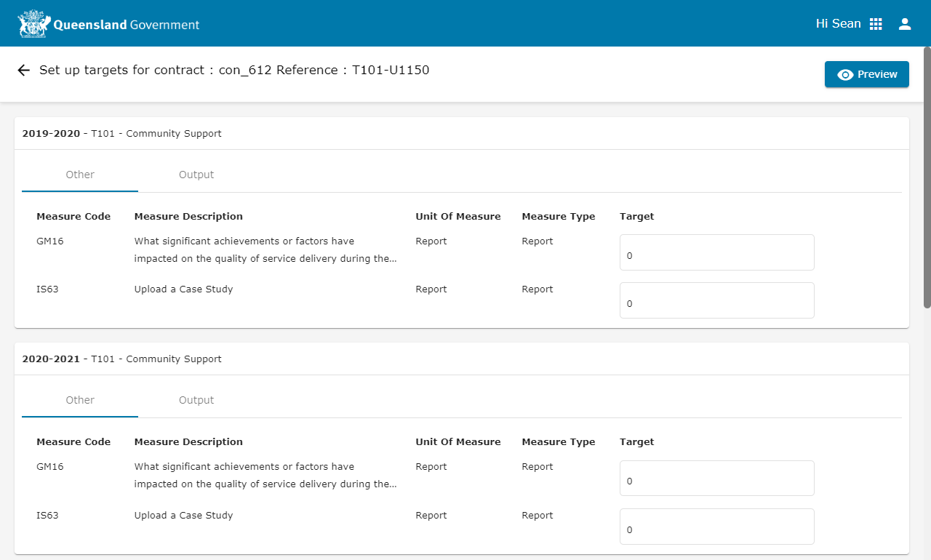Click the Preview button
Screen dimensions: 931x560
click(866, 74)
